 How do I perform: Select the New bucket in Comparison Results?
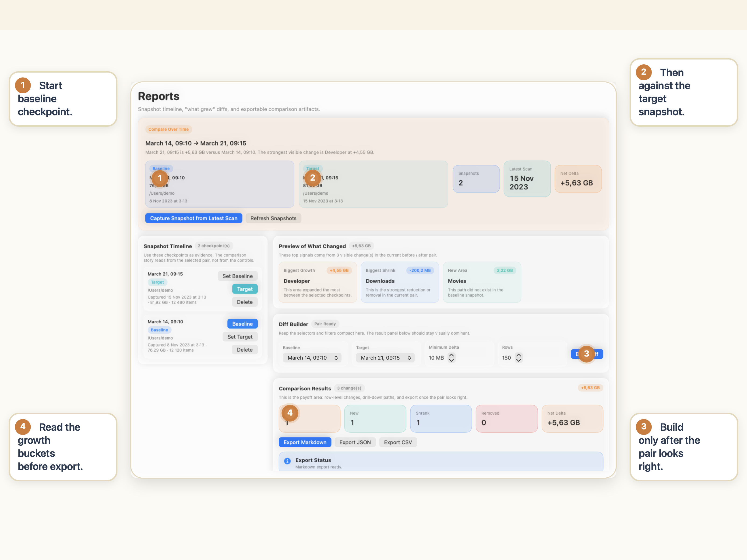coord(375,419)
